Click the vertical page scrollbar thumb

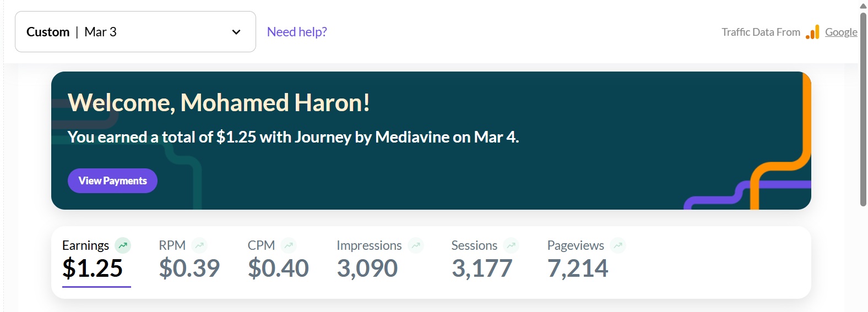coord(863,110)
